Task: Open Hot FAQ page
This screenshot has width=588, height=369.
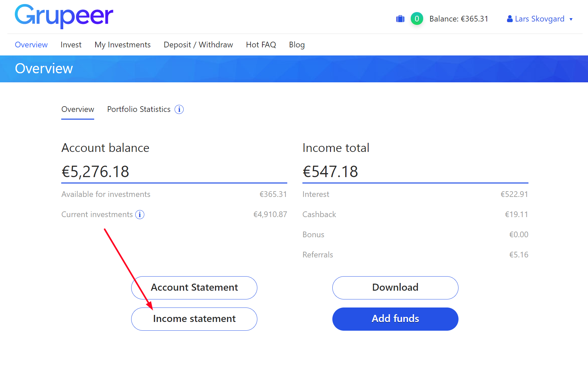Action: coord(261,45)
